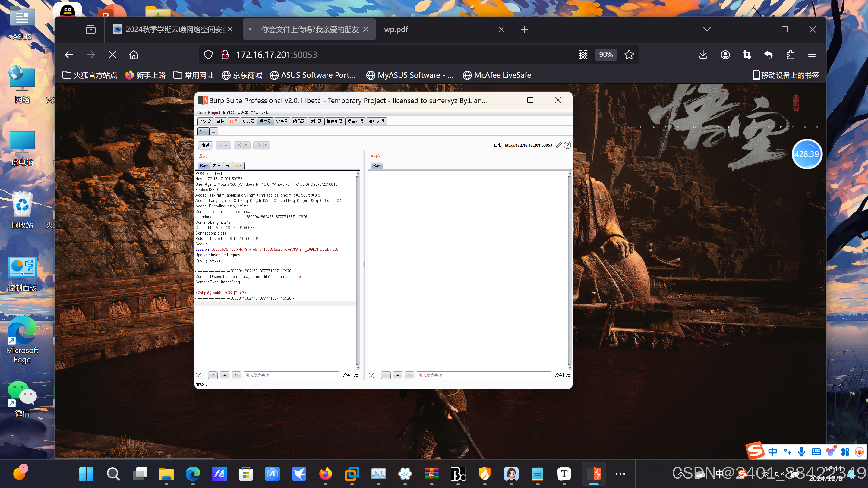Click the request search text field
The width and height of the screenshot is (868, 488).
click(291, 375)
